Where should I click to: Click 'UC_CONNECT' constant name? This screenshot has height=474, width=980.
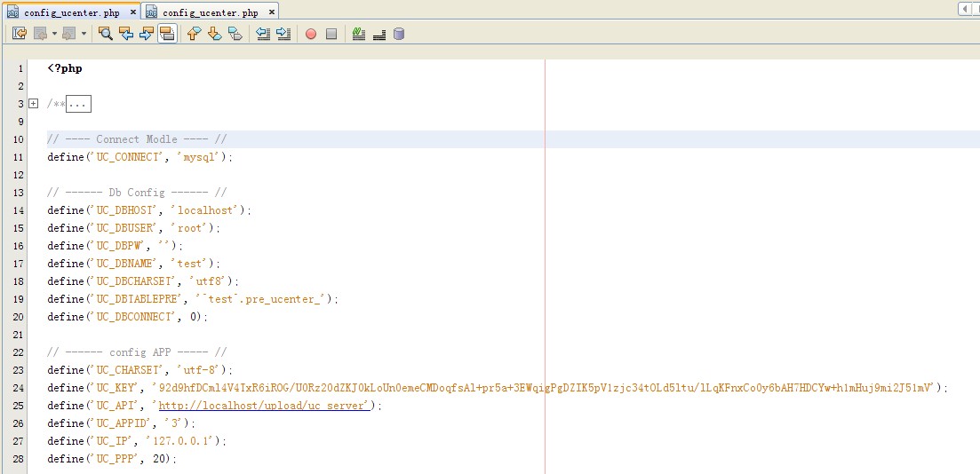128,157
